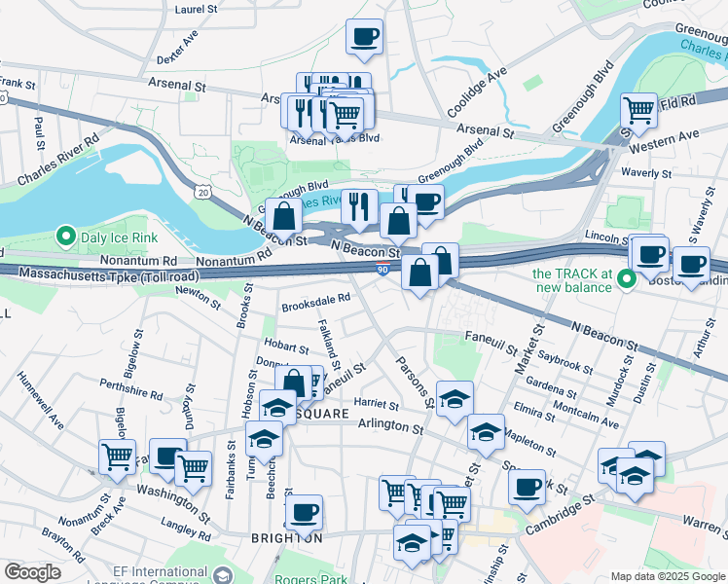
Task: Open the Google logo link
Action: pyautogui.click(x=33, y=572)
